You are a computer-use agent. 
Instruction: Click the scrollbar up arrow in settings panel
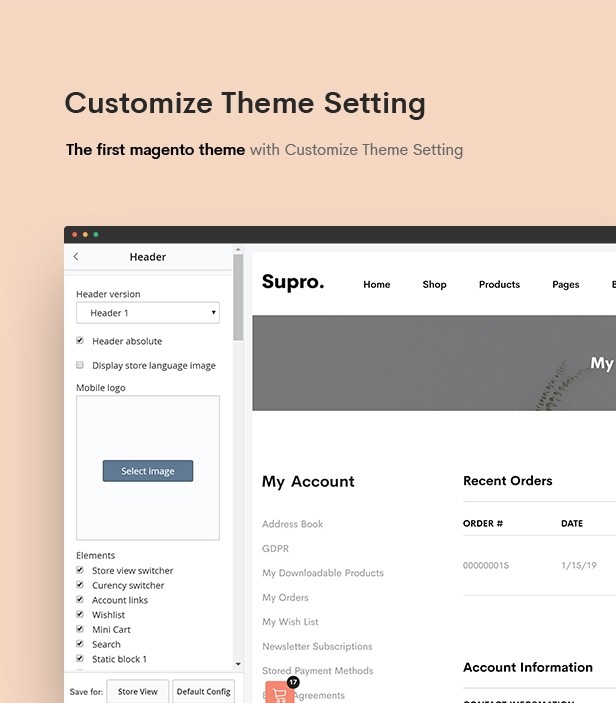[x=238, y=250]
